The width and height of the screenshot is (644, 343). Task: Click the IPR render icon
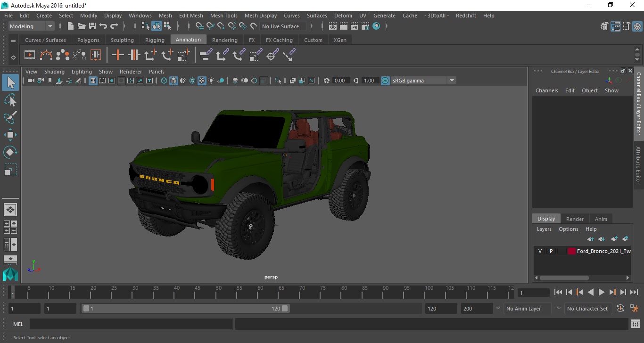click(x=355, y=26)
